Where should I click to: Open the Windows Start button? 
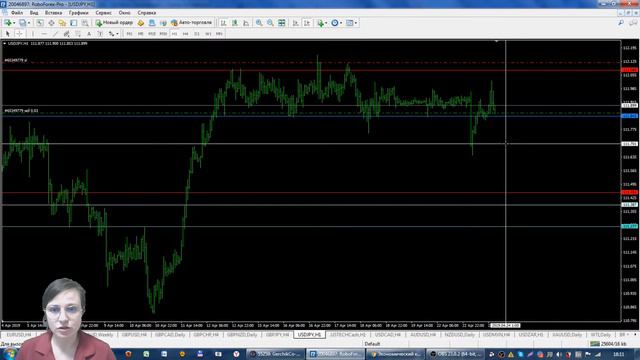coord(9,354)
